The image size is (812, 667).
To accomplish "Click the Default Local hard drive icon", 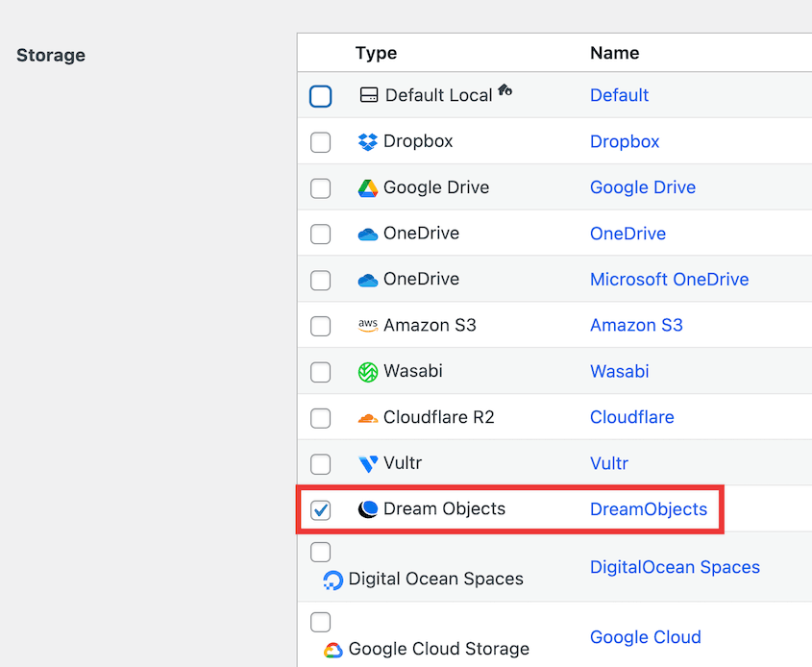I will point(369,95).
